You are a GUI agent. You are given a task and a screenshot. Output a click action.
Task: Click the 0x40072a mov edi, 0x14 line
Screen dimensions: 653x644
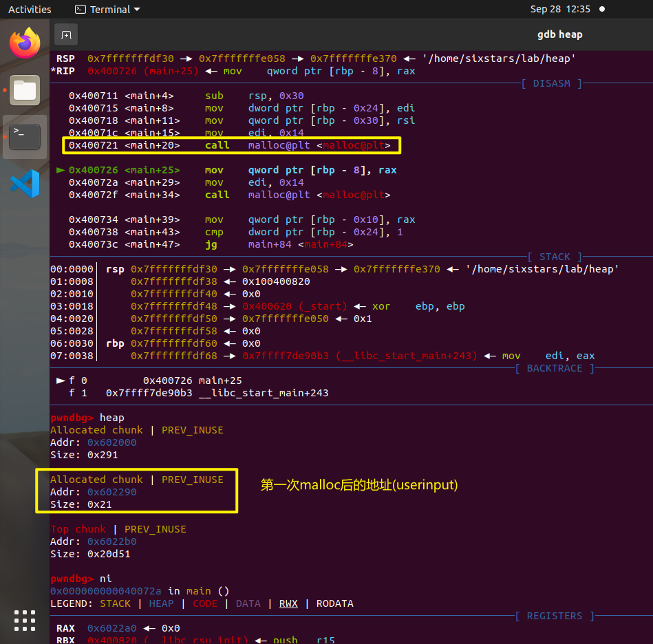click(186, 183)
